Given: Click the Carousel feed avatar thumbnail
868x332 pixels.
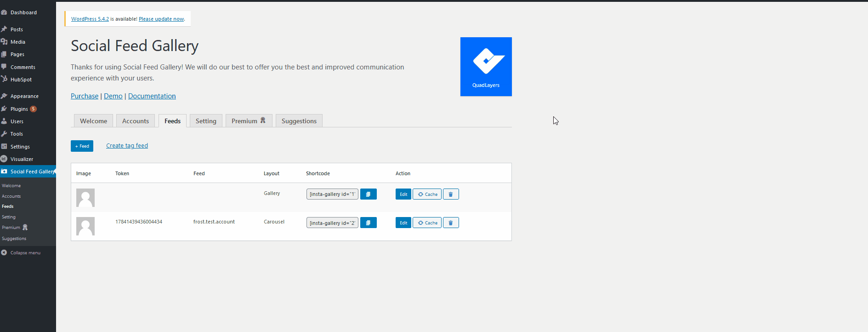Looking at the screenshot, I should 85,226.
